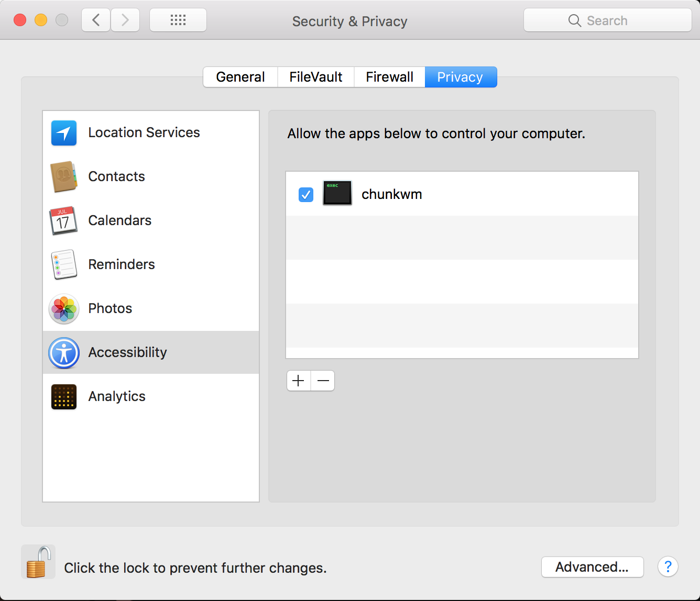Select the Calendars label
700x601 pixels.
(120, 220)
